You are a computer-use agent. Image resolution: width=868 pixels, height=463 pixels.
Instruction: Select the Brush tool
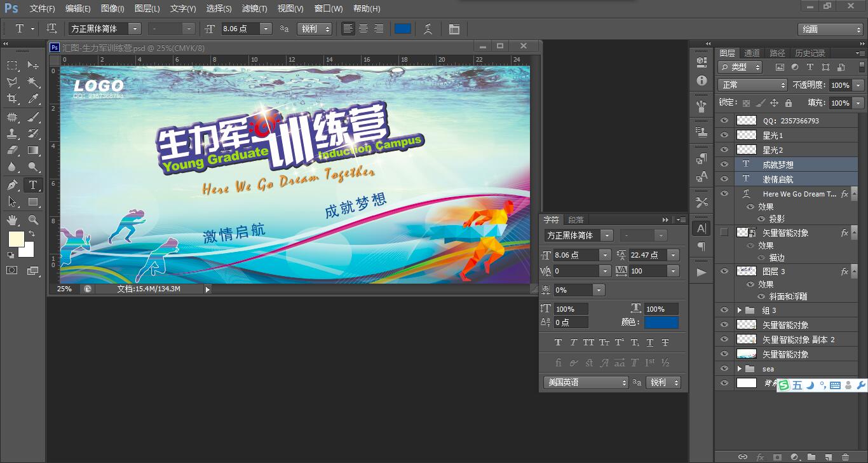[33, 116]
